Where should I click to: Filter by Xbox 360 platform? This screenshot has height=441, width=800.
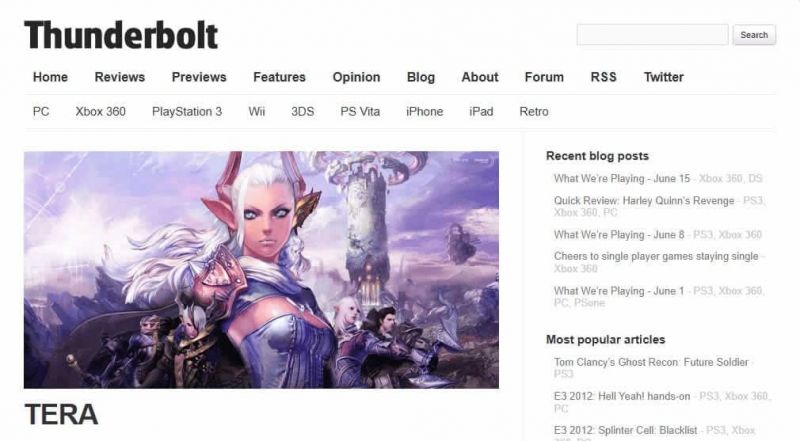coord(101,111)
